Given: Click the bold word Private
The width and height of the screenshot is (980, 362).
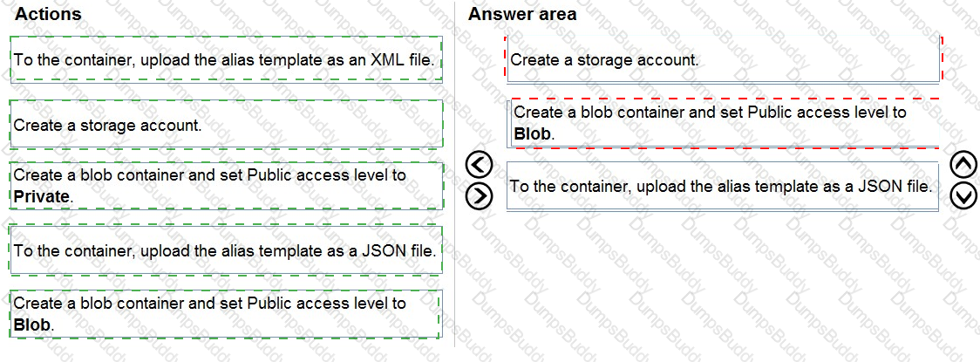Looking at the screenshot, I should coord(42,196).
